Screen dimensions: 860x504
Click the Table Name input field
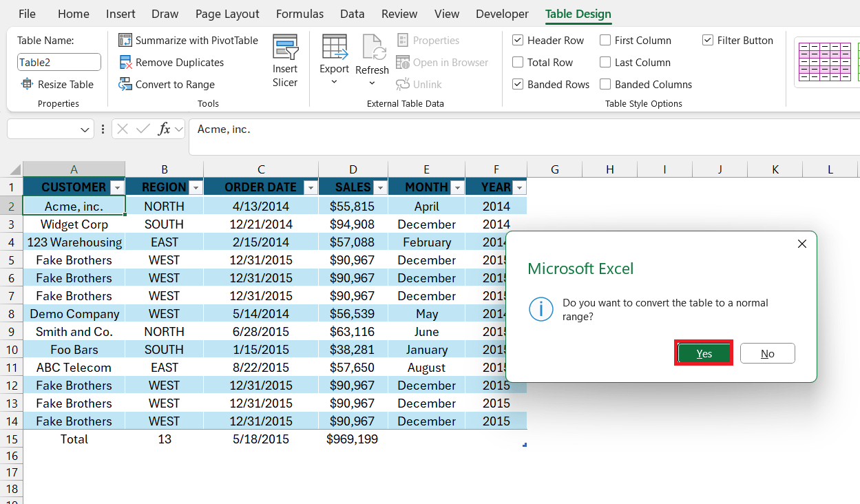pyautogui.click(x=59, y=63)
